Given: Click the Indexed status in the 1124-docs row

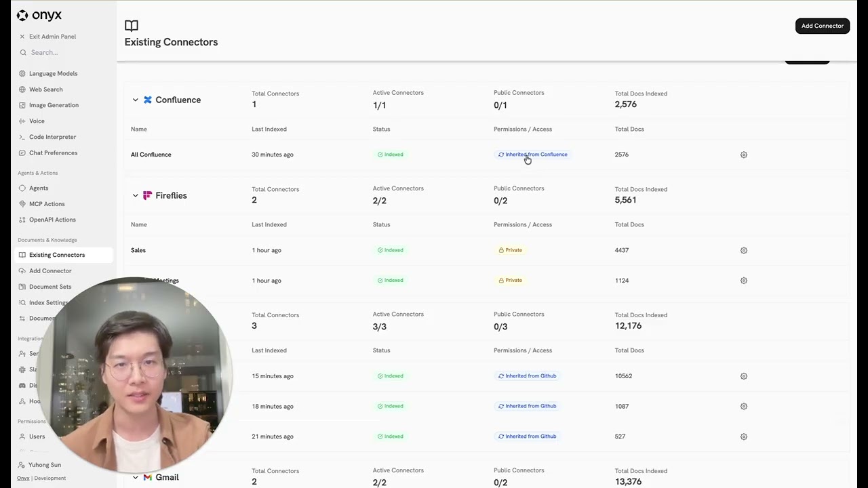Looking at the screenshot, I should [x=391, y=280].
